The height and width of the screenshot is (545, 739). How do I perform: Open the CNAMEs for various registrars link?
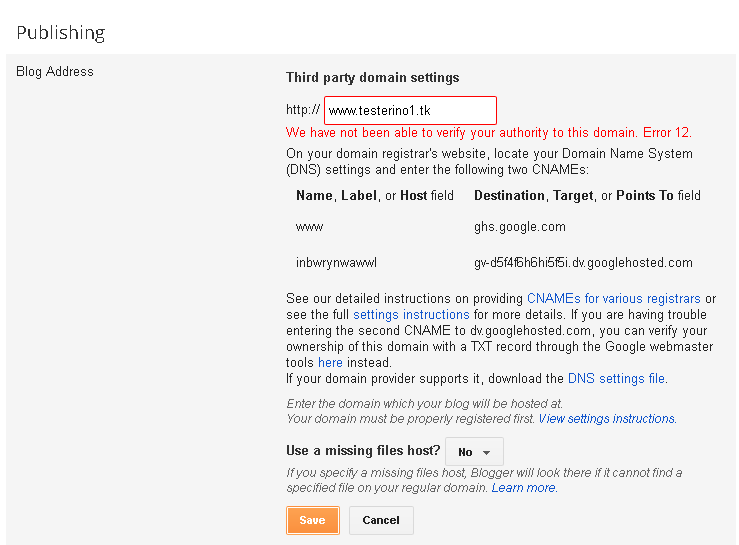click(x=613, y=299)
